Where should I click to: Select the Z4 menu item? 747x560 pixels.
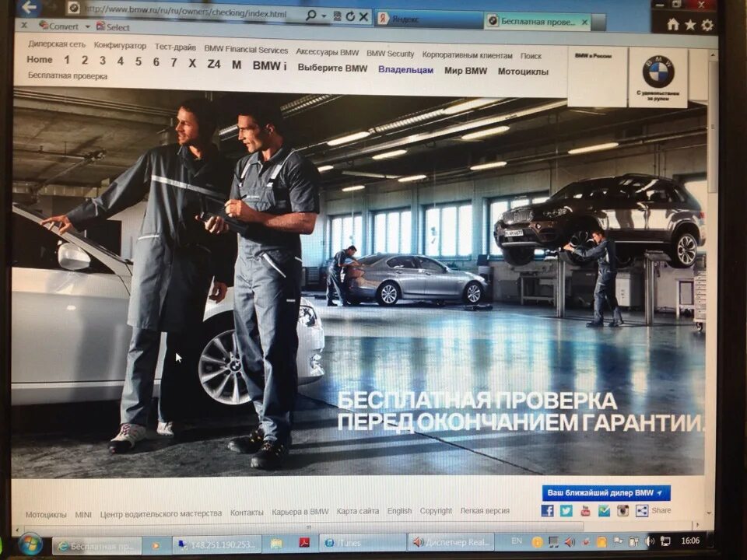(214, 64)
